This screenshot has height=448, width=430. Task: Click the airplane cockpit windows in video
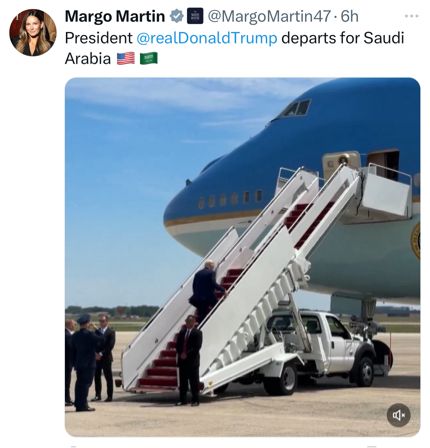point(295,108)
